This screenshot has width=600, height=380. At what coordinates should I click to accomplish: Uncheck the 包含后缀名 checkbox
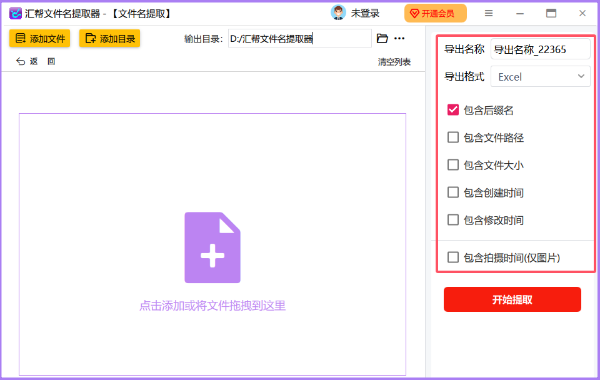453,110
